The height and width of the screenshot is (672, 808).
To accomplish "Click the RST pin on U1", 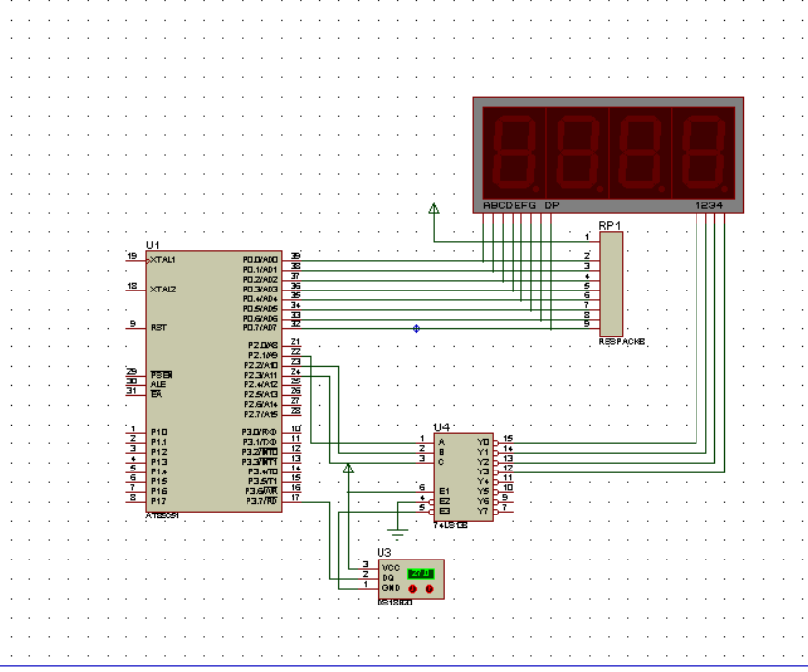I will click(x=158, y=328).
